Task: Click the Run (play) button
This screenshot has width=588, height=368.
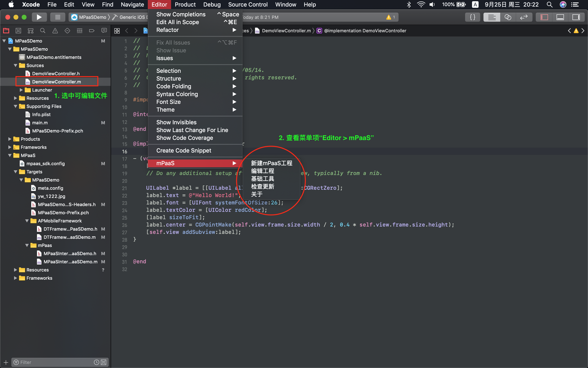Action: pyautogui.click(x=39, y=17)
